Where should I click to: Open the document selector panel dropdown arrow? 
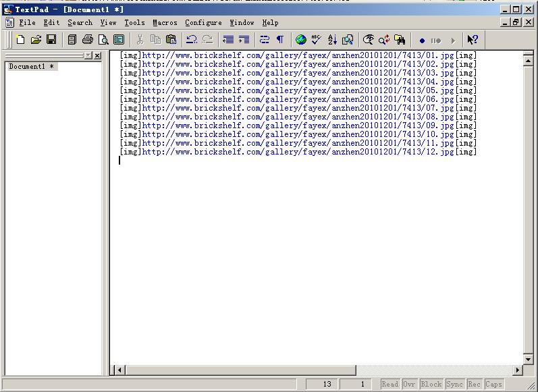click(88, 55)
